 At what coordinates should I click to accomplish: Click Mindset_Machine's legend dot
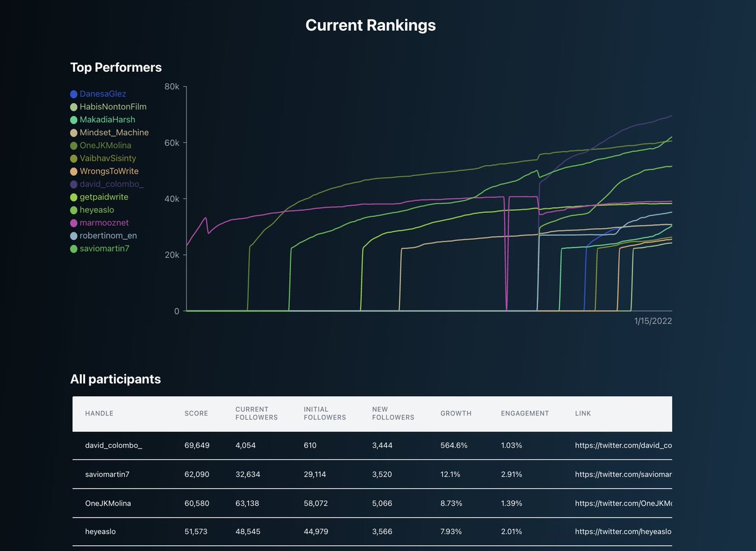pos(74,132)
